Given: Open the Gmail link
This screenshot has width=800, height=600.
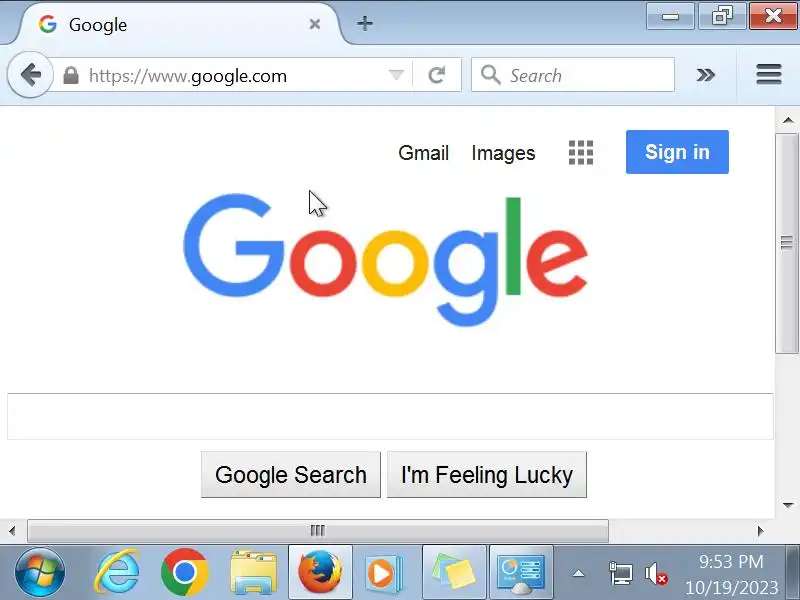Looking at the screenshot, I should tap(423, 153).
